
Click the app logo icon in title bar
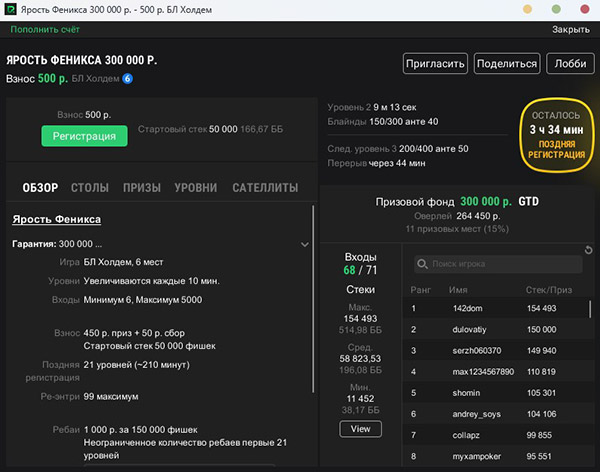(10, 10)
